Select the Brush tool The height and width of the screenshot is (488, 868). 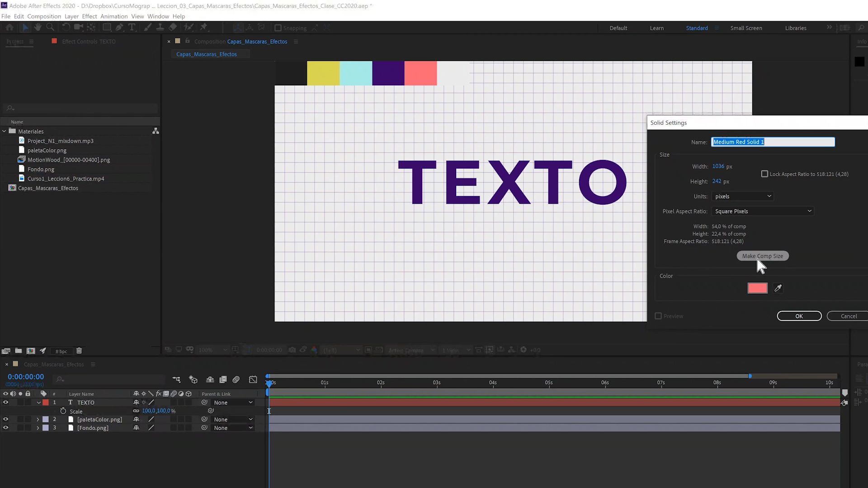coord(147,28)
